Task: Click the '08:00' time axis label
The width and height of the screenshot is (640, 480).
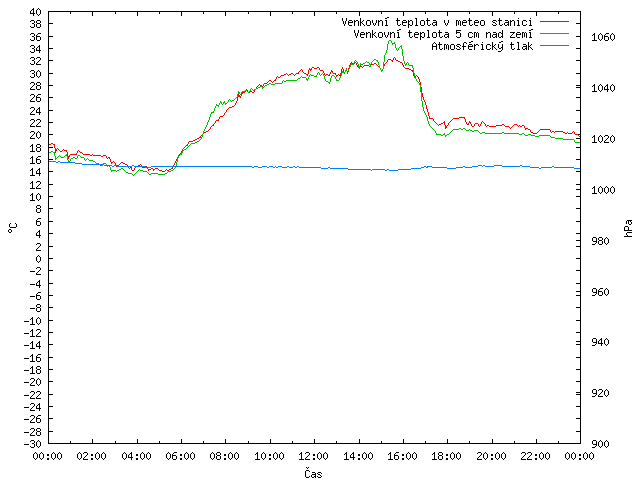Action: click(224, 456)
